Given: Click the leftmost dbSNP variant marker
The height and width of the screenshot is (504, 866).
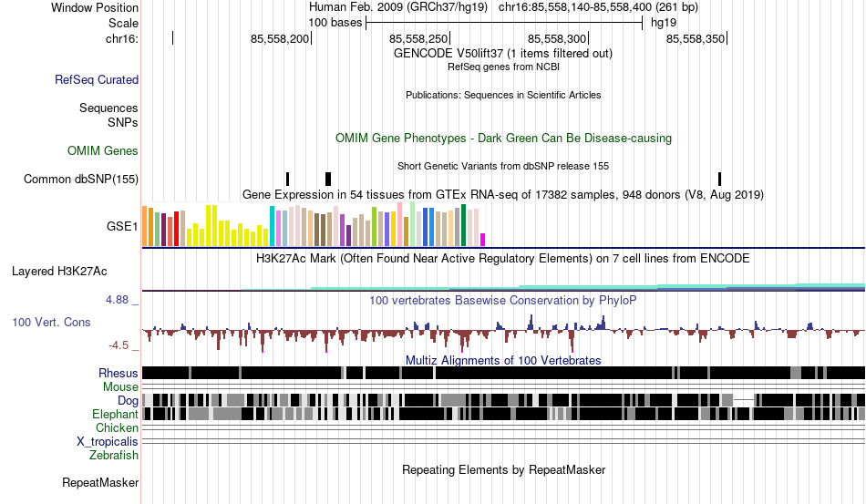Looking at the screenshot, I should 287,179.
